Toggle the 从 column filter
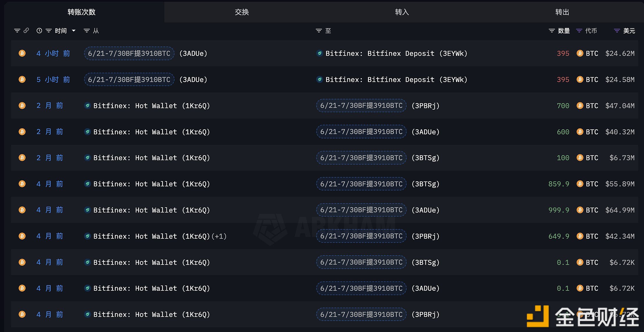The width and height of the screenshot is (644, 332). [x=86, y=30]
